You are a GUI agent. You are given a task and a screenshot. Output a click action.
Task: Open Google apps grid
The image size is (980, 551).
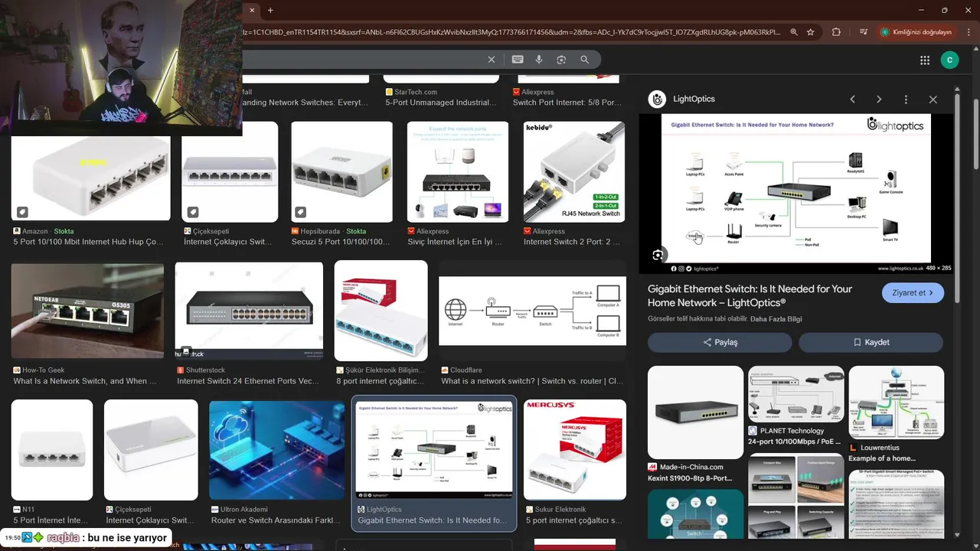point(925,60)
